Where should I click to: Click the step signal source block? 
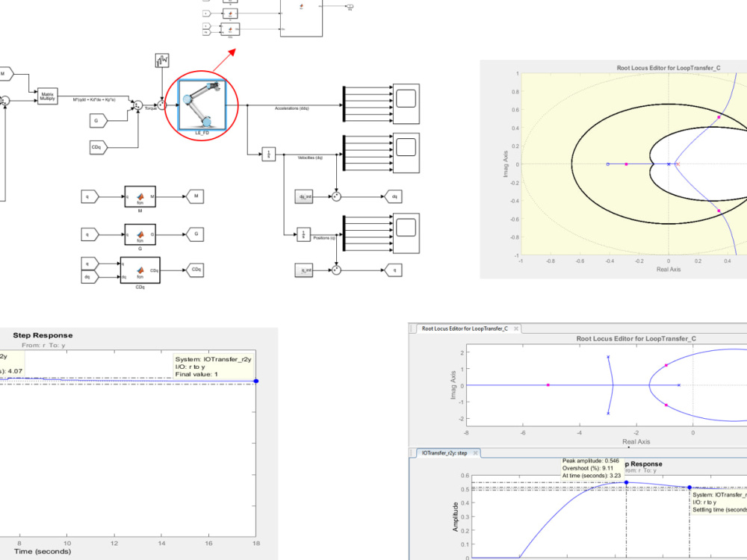pyautogui.click(x=161, y=61)
